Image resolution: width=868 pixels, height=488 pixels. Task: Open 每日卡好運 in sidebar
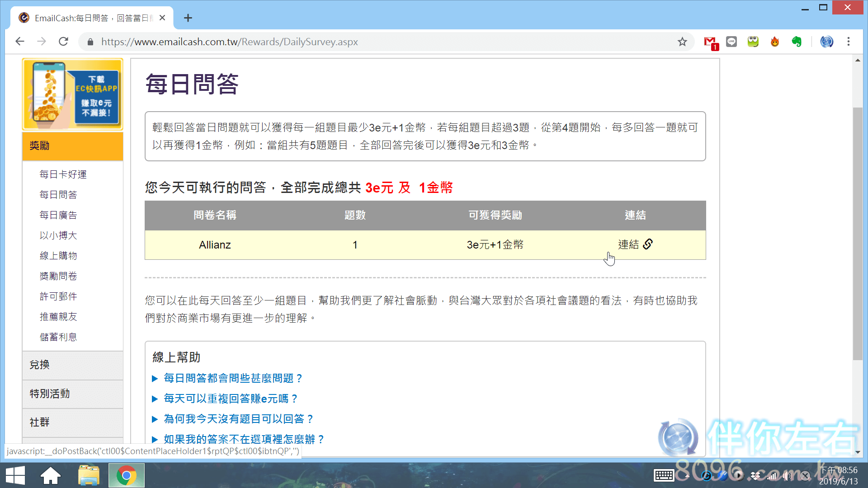[x=63, y=174]
